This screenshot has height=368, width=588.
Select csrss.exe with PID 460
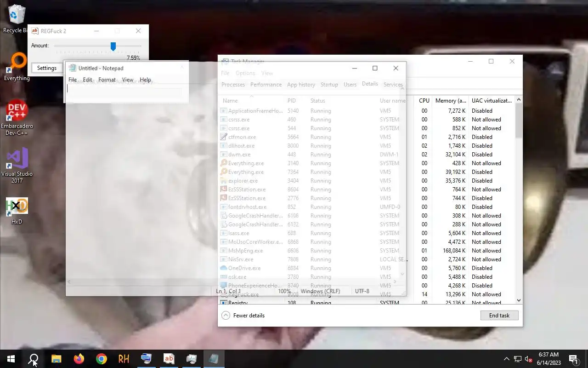tap(367, 120)
